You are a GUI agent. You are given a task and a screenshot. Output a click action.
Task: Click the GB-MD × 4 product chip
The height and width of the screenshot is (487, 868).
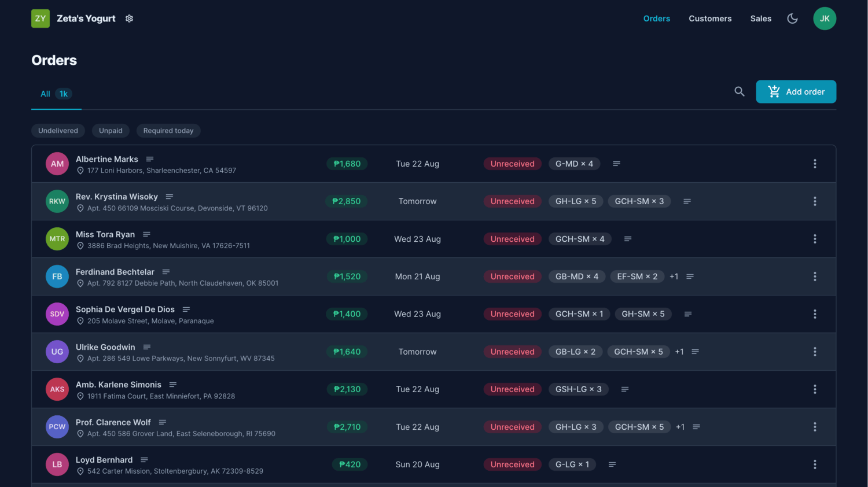pyautogui.click(x=577, y=276)
